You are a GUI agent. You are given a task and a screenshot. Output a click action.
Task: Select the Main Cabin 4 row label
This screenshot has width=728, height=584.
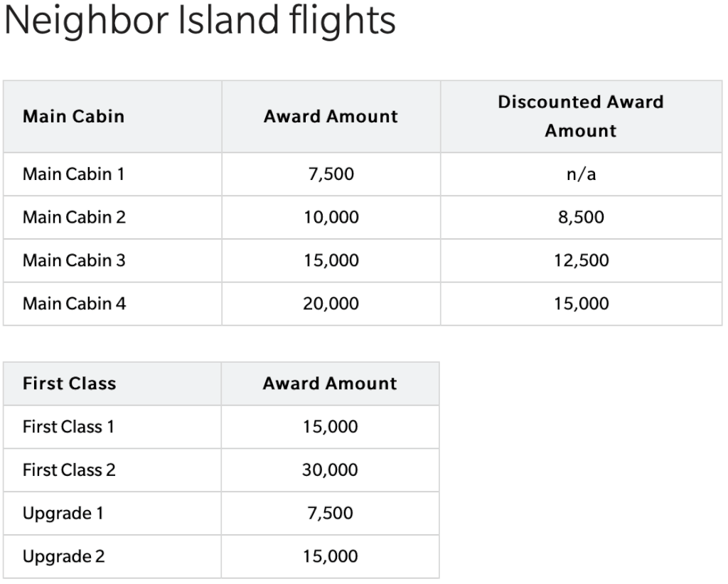point(74,304)
